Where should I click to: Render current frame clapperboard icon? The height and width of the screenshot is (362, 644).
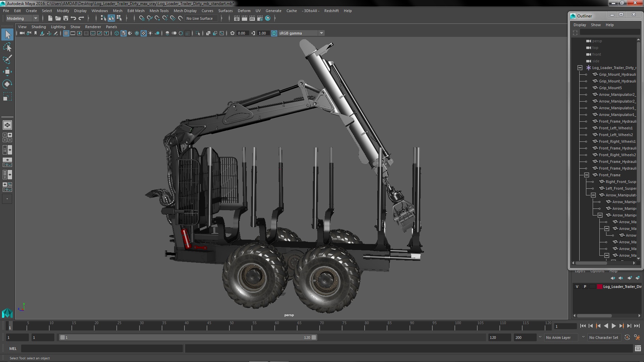tap(245, 18)
